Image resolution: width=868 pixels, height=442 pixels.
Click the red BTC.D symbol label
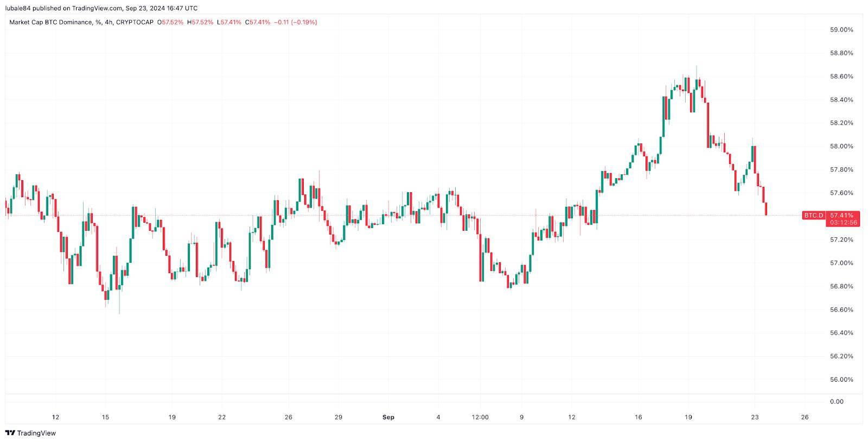pyautogui.click(x=813, y=216)
